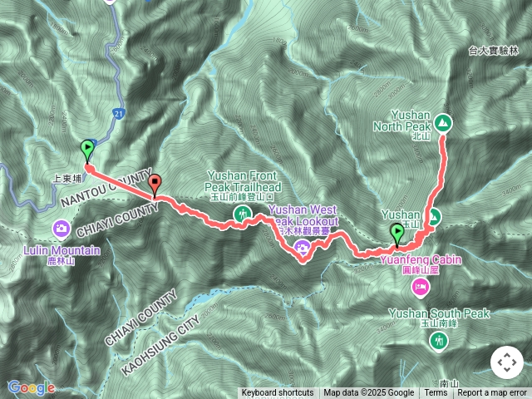Image resolution: width=532 pixels, height=399 pixels.
Task: Click Report a map error link
Action: 492,393
